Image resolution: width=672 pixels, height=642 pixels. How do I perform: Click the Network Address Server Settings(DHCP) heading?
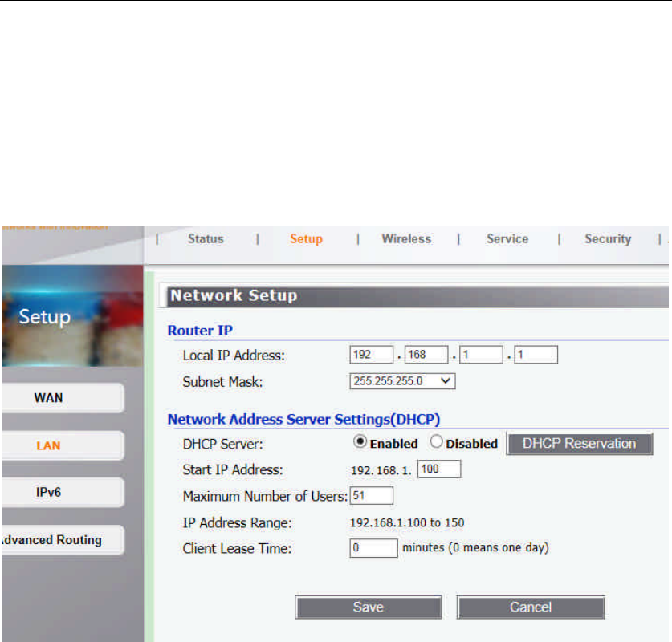tap(303, 419)
